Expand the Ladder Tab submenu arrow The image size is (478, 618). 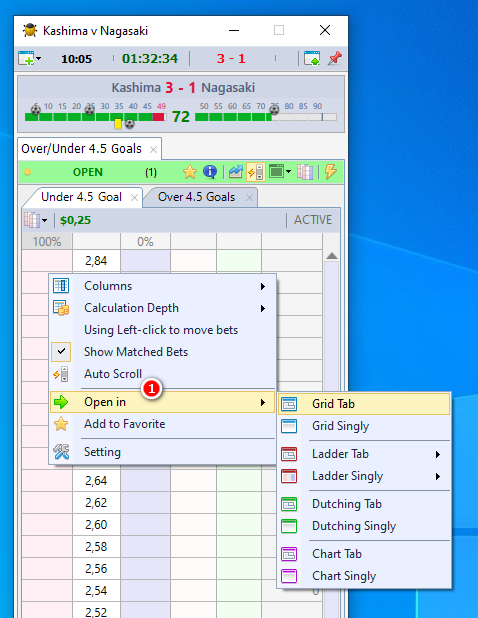[437, 454]
